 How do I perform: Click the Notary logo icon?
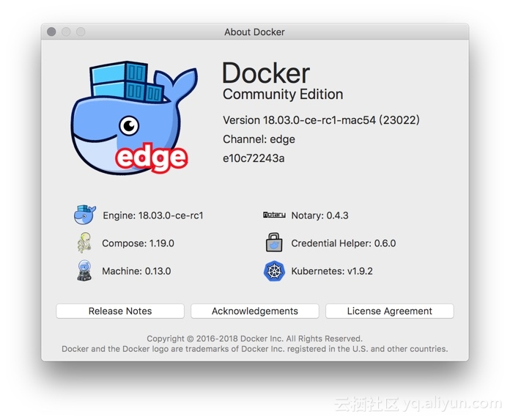coord(274,215)
